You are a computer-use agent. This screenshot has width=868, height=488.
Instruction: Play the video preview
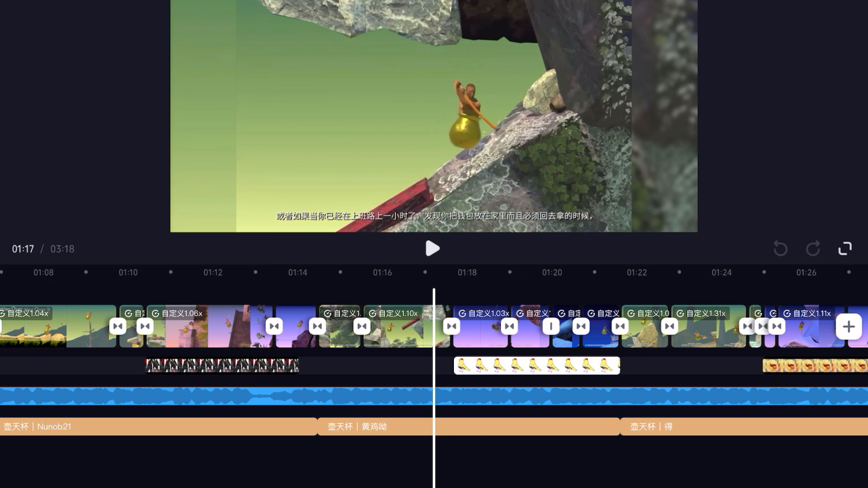pos(432,248)
